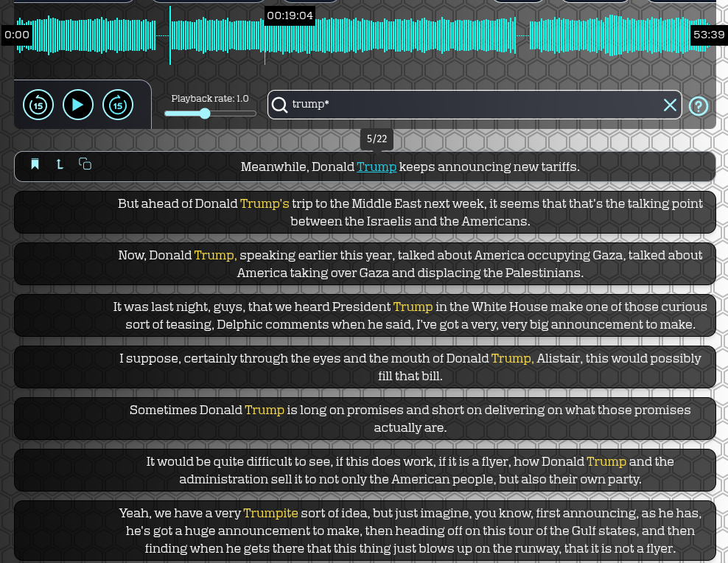Viewport: 728px width, 563px height.
Task: Click the magnifier search icon
Action: point(279,105)
